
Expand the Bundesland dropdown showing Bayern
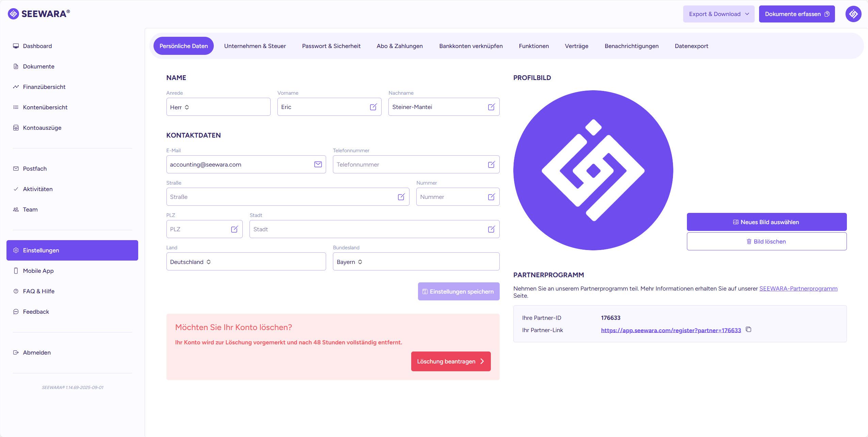(416, 262)
